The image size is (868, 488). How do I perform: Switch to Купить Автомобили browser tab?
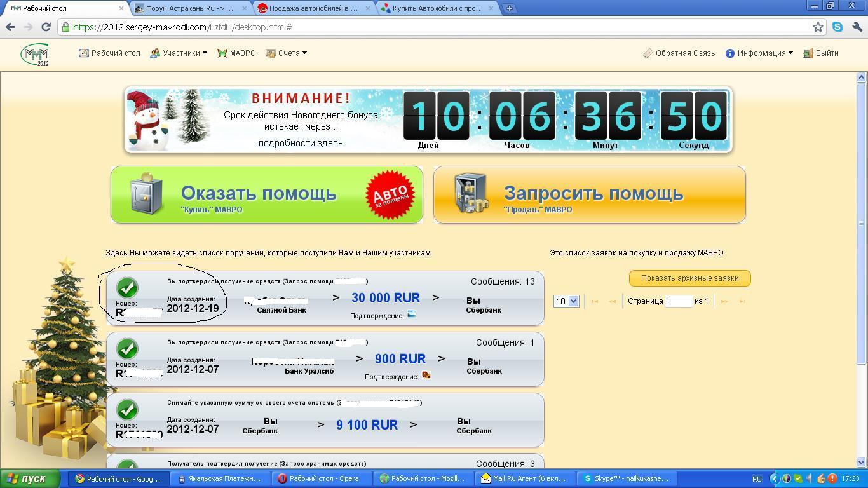click(438, 8)
